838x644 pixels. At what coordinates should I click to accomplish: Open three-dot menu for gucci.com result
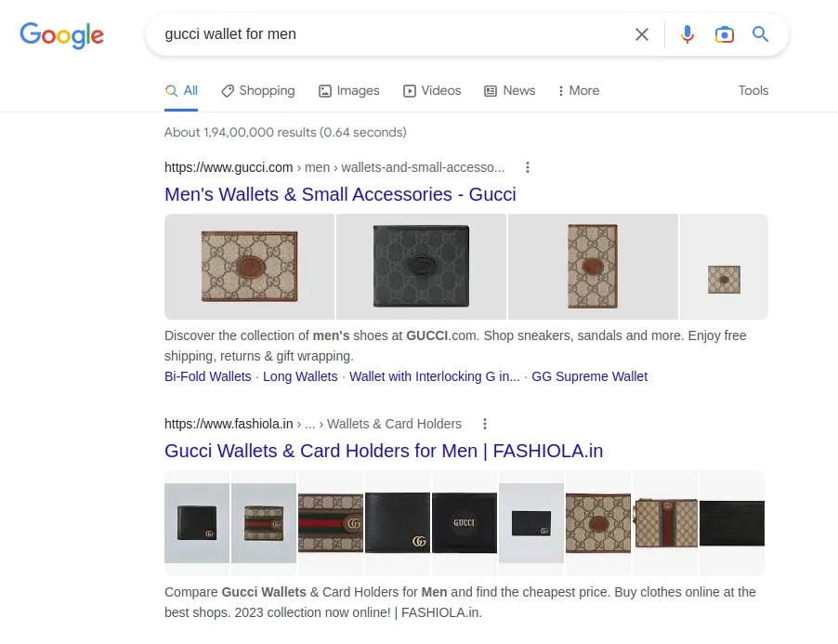[528, 167]
